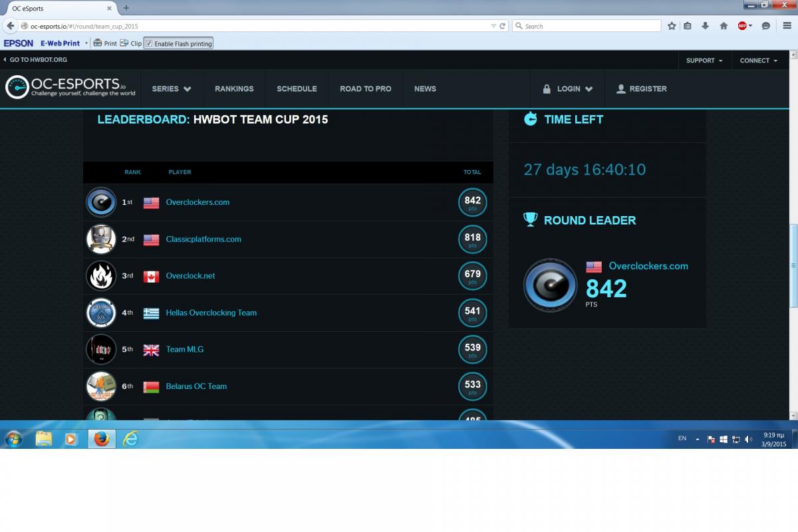Open Windows Media Player from the taskbar

(x=71, y=439)
